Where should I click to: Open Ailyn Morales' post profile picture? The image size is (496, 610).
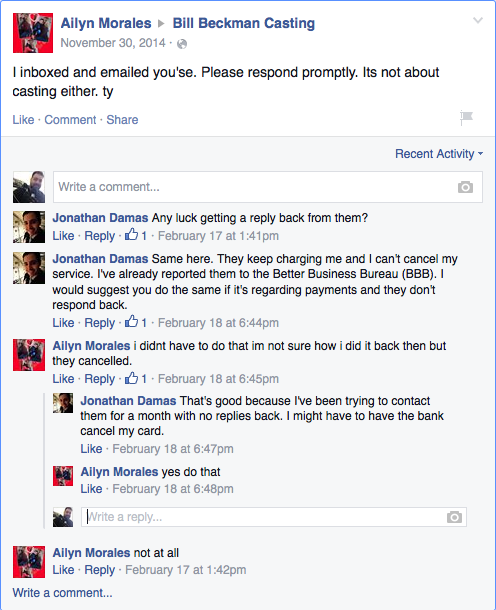[x=33, y=33]
